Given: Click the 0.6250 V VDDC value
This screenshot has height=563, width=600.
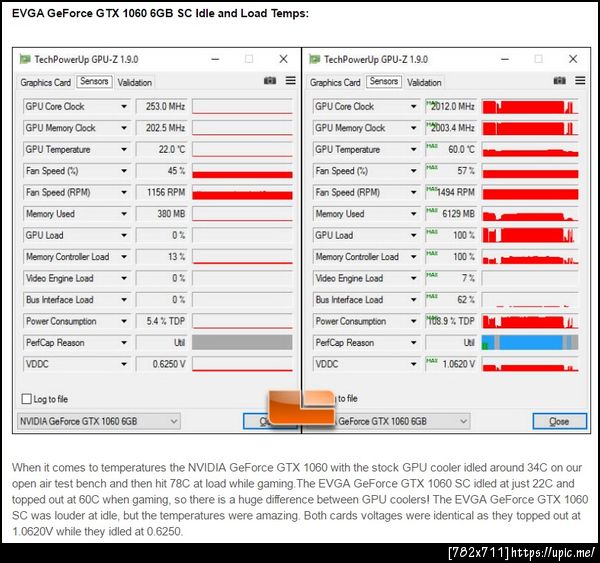Looking at the screenshot, I should pos(162,364).
